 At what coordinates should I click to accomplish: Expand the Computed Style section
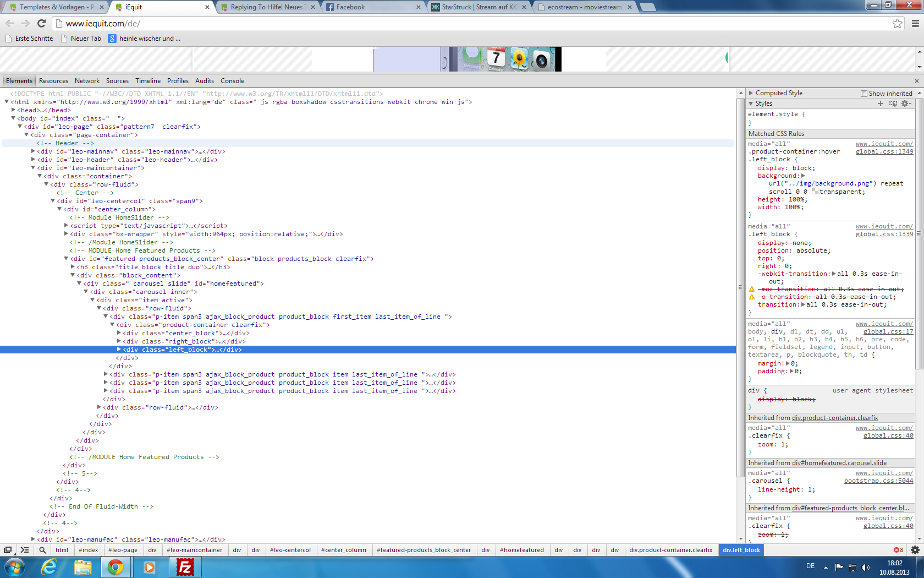[751, 93]
